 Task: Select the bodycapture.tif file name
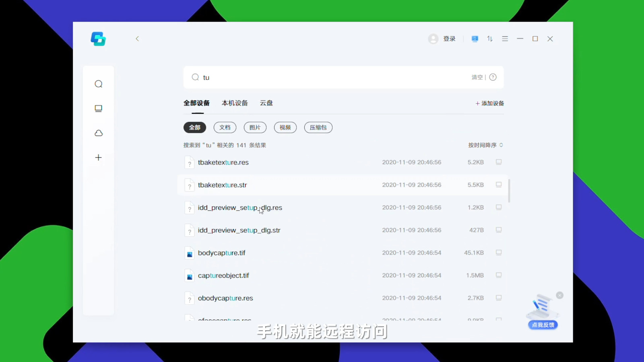[222, 253]
